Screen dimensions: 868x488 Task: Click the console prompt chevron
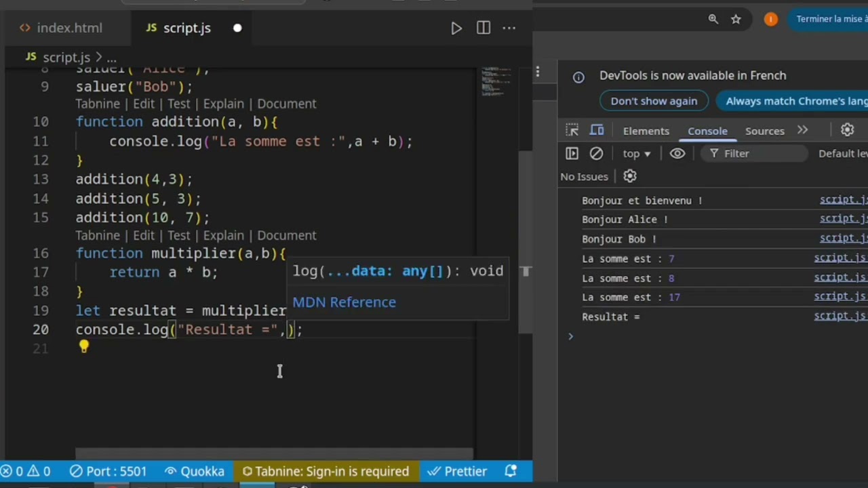tap(570, 336)
